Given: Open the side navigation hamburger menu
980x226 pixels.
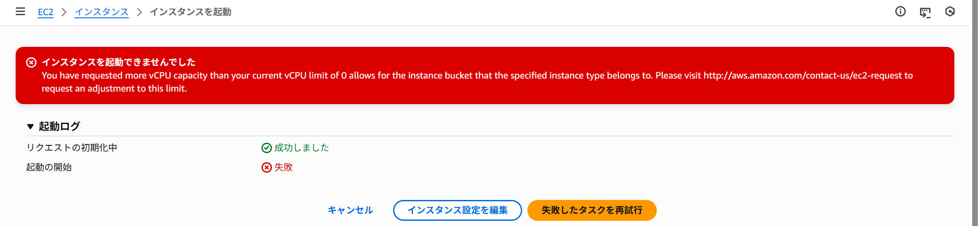Looking at the screenshot, I should (x=20, y=12).
